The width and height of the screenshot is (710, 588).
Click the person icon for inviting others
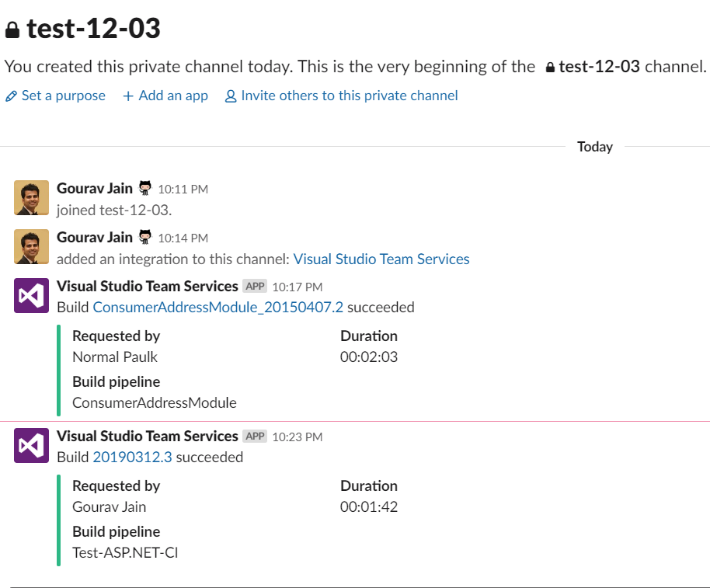point(231,96)
